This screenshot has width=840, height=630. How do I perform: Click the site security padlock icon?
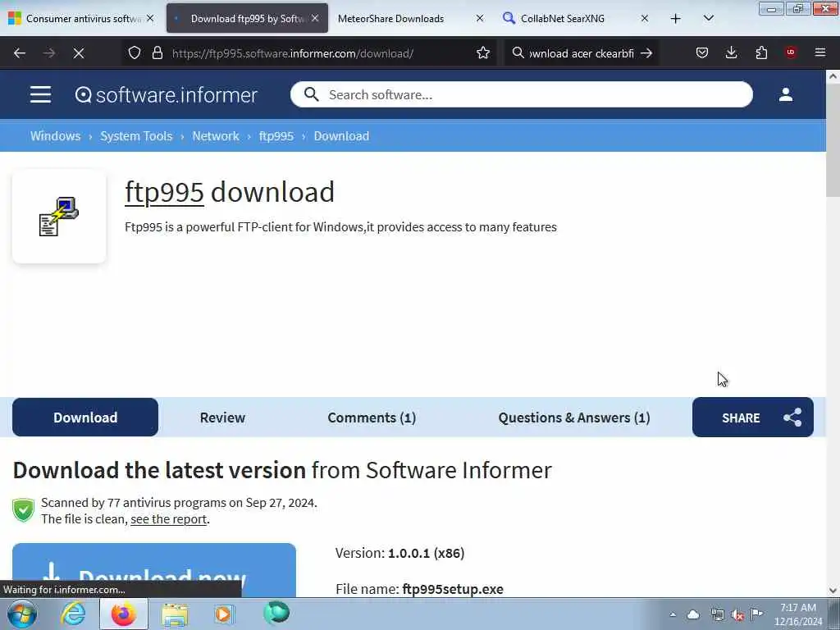[x=157, y=53]
